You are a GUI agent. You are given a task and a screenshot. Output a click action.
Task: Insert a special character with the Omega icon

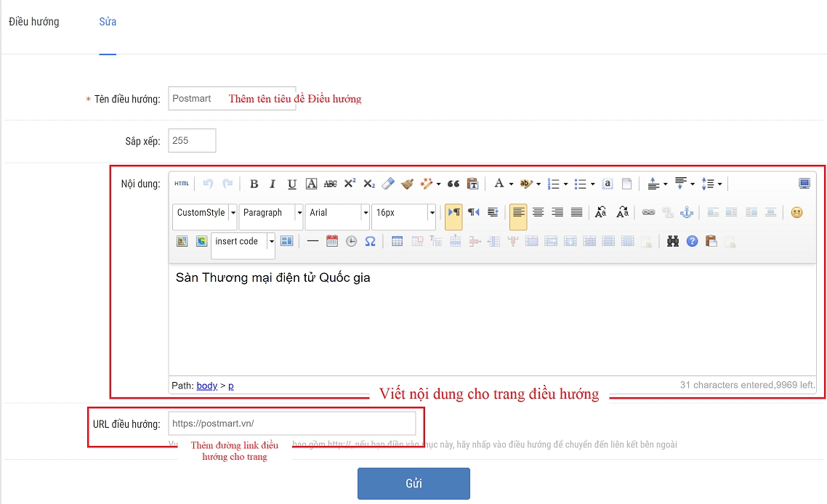pos(370,242)
